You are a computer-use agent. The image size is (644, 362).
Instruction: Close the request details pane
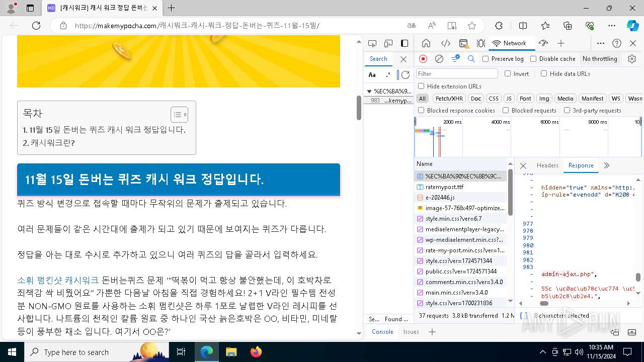(523, 165)
